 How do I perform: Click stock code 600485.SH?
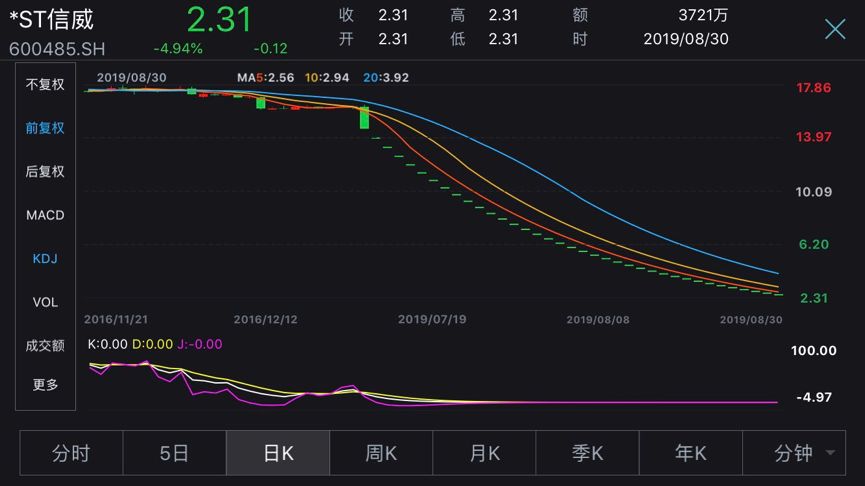coord(57,49)
